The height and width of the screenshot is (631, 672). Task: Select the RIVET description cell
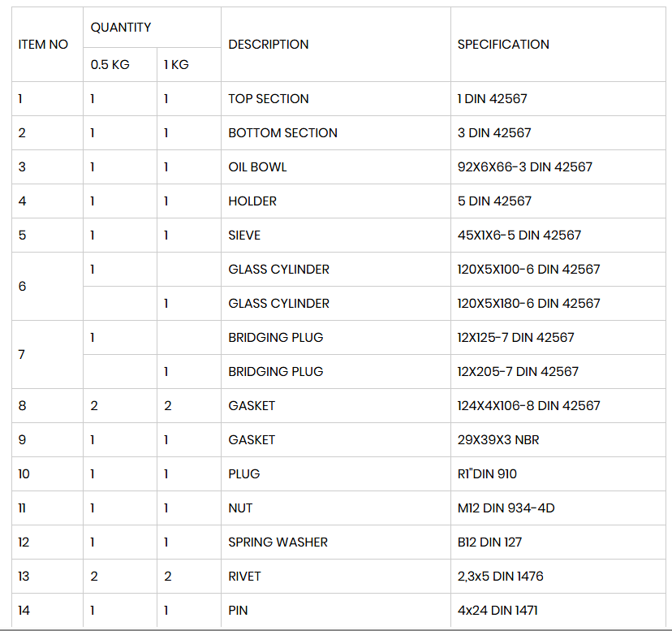(335, 576)
